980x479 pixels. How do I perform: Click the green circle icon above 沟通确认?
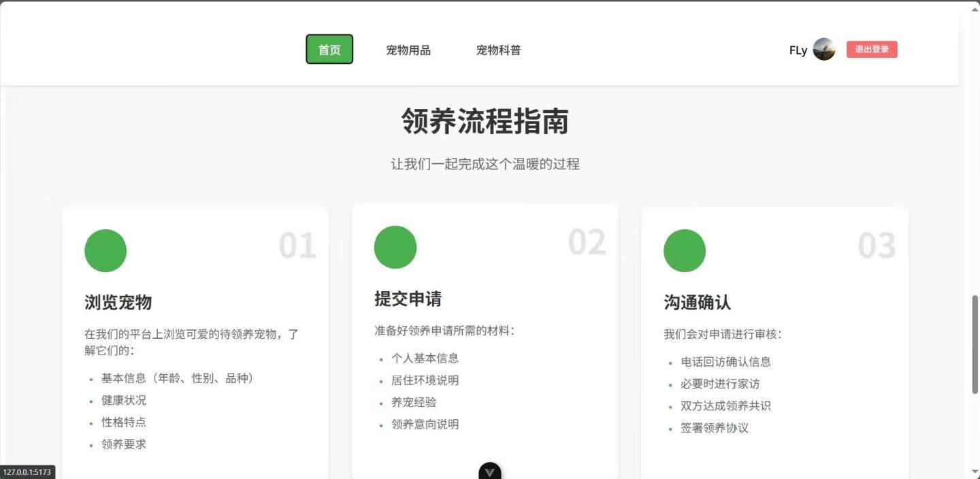[684, 250]
